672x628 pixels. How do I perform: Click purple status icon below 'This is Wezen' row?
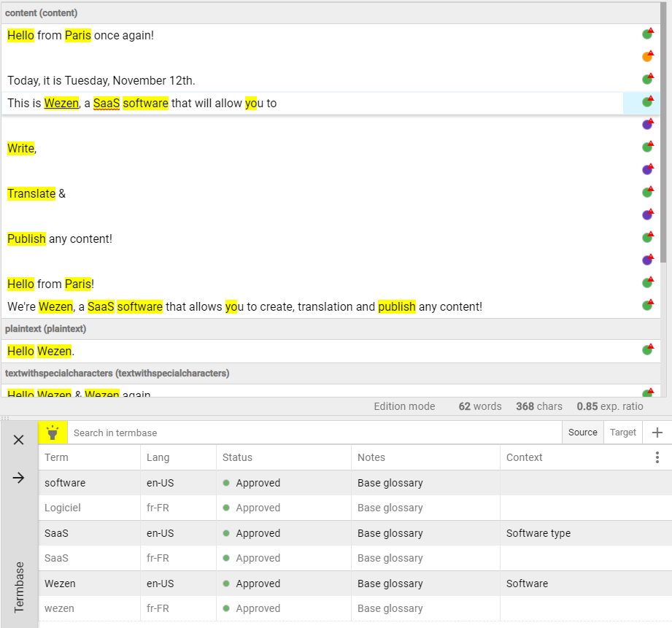[648, 124]
